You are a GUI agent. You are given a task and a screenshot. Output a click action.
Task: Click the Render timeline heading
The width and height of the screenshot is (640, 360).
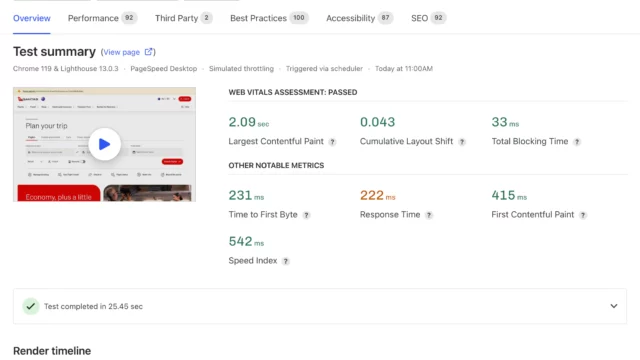[x=52, y=351]
